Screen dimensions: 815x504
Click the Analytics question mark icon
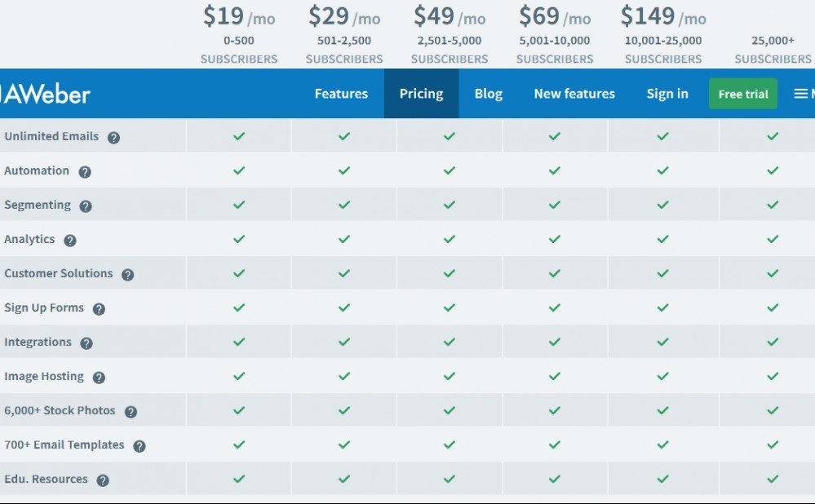point(70,241)
